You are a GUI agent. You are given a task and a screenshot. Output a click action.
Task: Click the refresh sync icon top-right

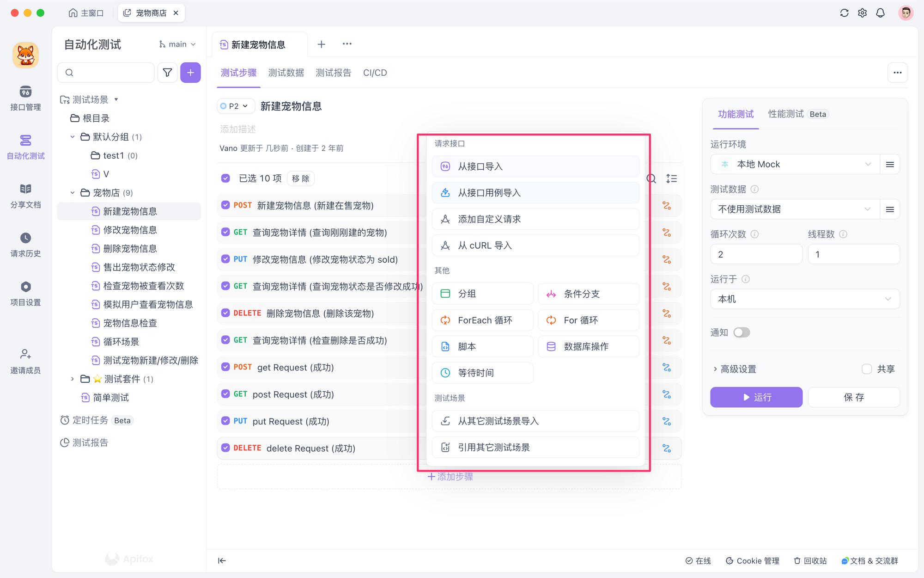[x=844, y=13]
